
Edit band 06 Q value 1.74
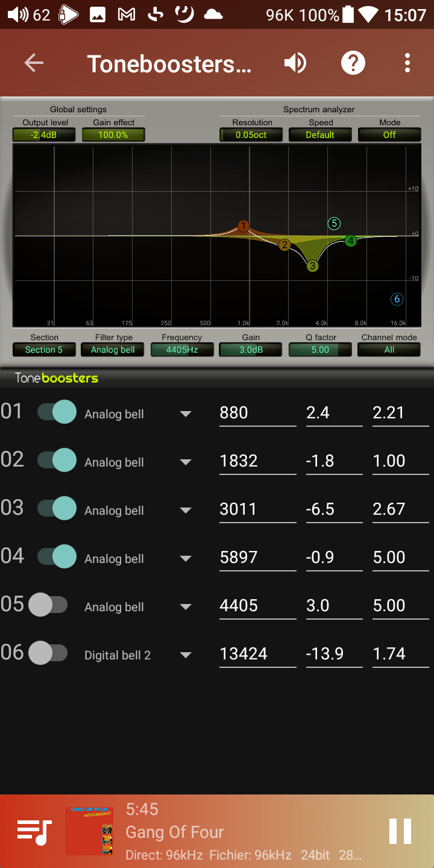click(400, 654)
